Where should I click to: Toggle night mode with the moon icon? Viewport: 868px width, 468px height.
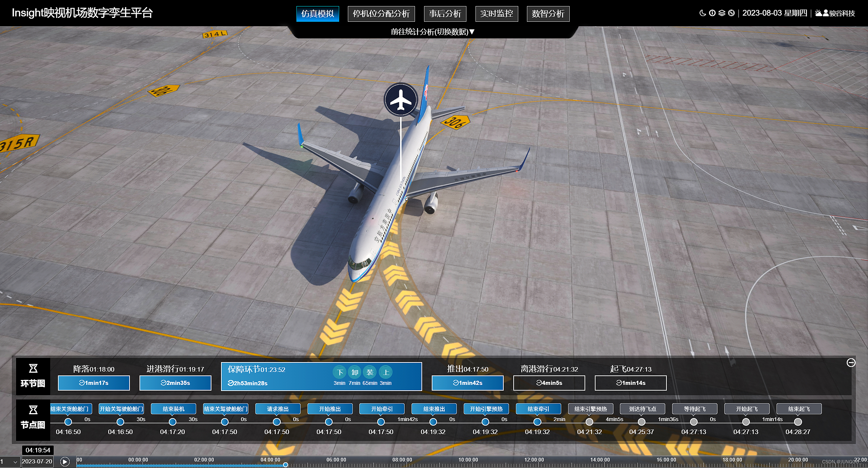click(703, 13)
